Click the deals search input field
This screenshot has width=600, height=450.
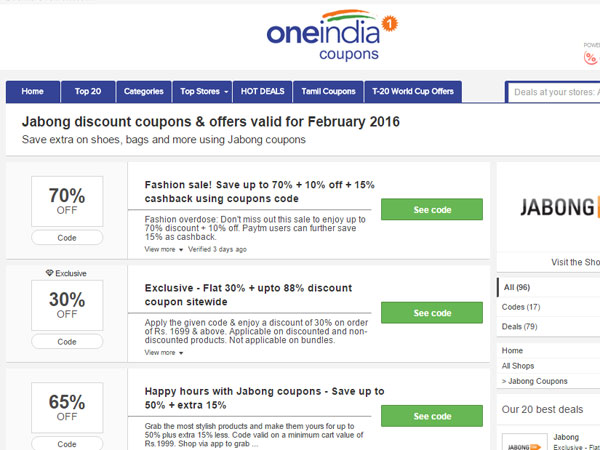pos(555,92)
